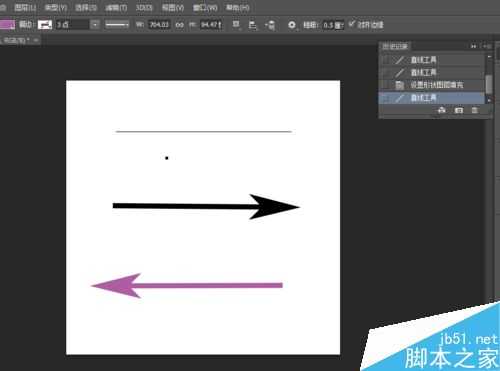Set history brush source on 设置形状图层填充 state
The height and width of the screenshot is (371, 500).
(x=386, y=85)
